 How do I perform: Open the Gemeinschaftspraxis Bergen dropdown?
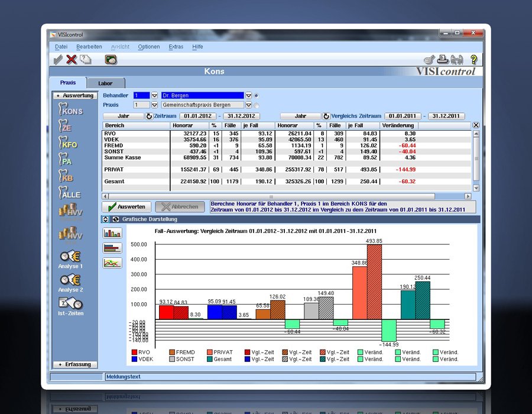coord(248,105)
